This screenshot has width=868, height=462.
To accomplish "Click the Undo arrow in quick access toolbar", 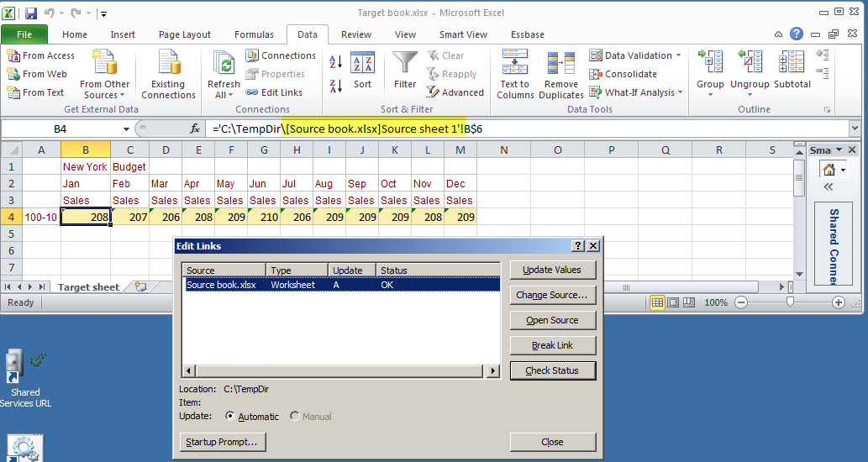I will point(49,13).
